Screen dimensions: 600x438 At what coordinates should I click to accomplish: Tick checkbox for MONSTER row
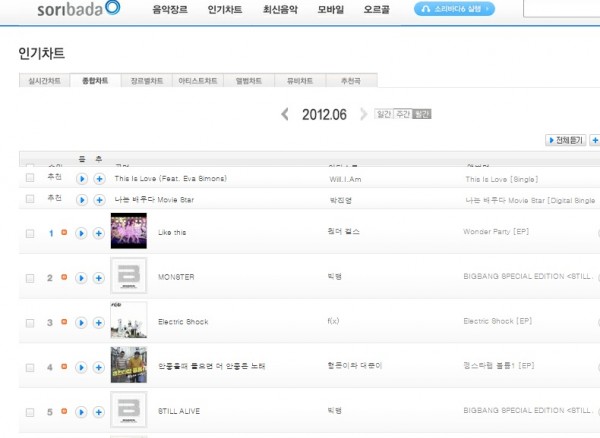coord(30,278)
